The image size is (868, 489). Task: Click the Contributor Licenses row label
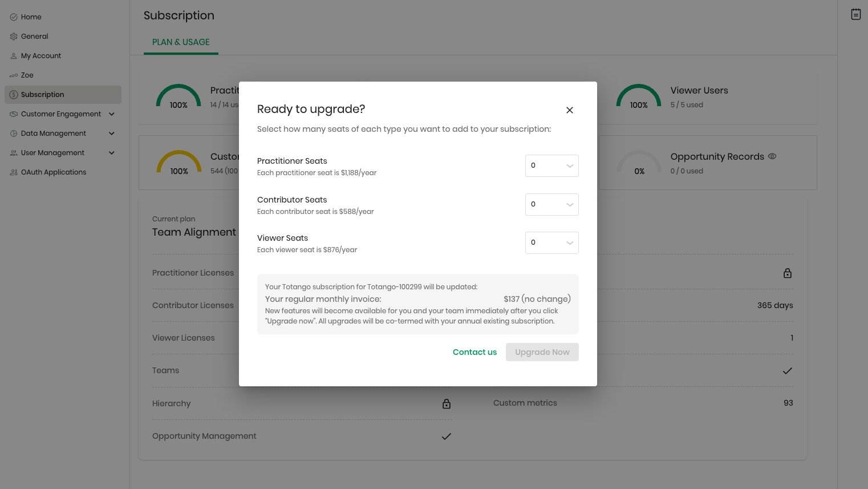(193, 305)
